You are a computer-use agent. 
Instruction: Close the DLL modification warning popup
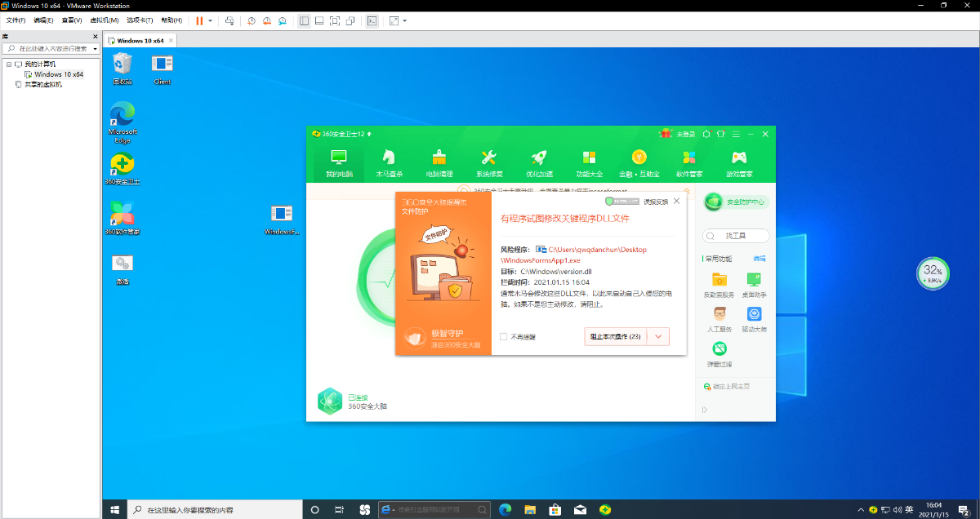tap(676, 201)
